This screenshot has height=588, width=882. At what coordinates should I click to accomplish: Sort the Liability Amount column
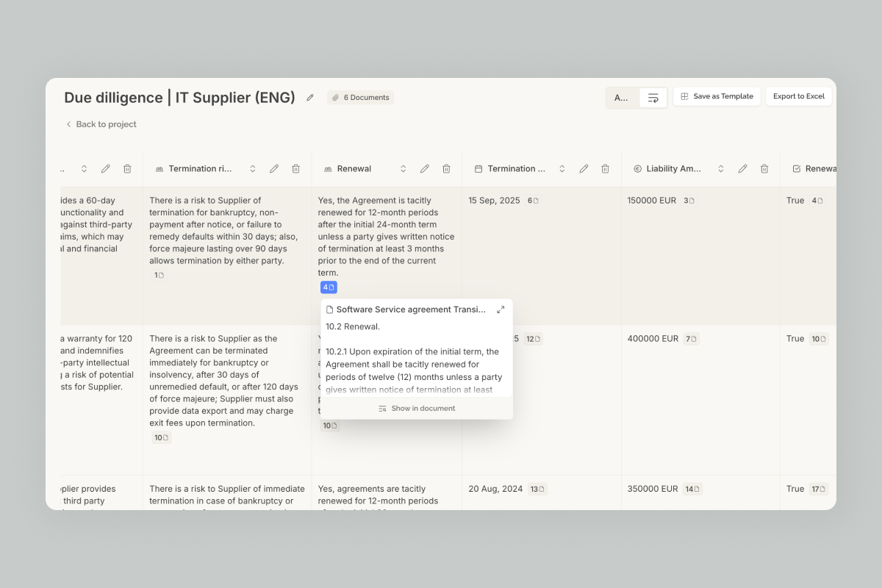coord(721,169)
